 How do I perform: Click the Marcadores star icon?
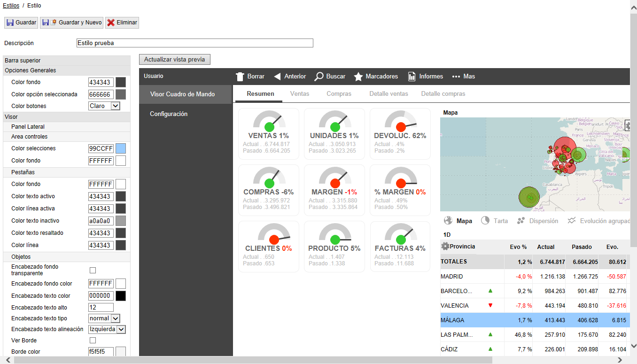[358, 77]
